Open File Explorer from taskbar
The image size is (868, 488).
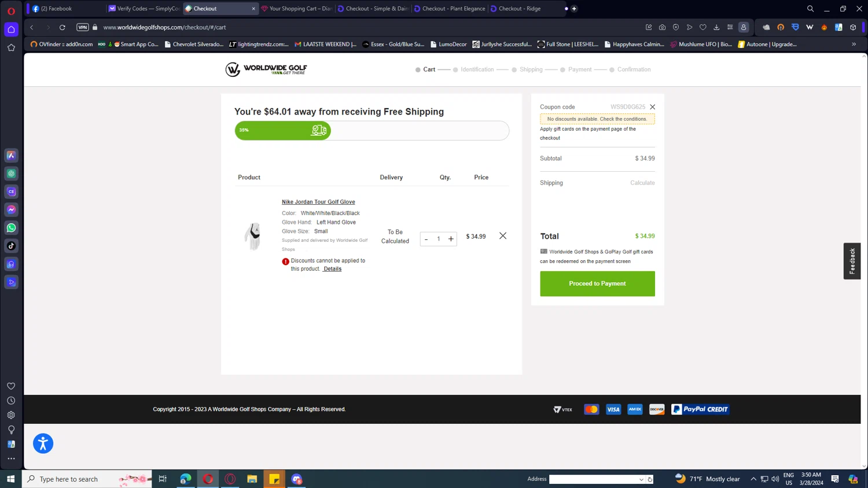pos(252,479)
